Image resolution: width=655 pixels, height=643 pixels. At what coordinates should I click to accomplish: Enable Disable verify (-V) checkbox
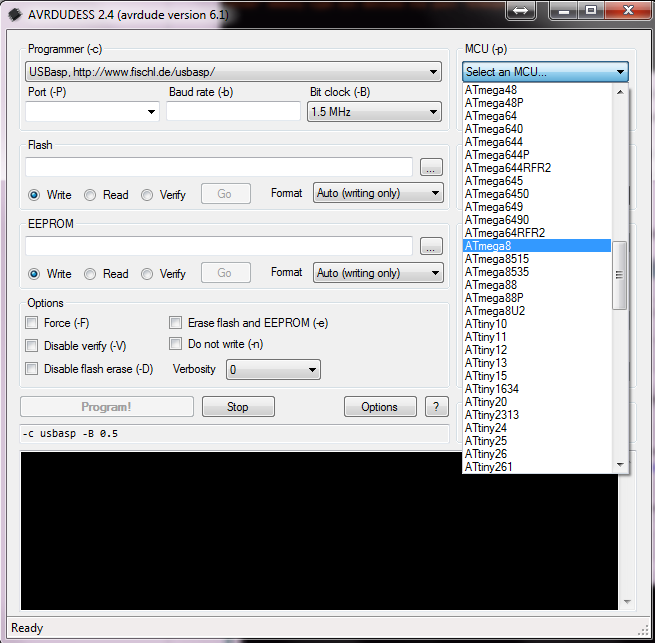[x=31, y=346]
